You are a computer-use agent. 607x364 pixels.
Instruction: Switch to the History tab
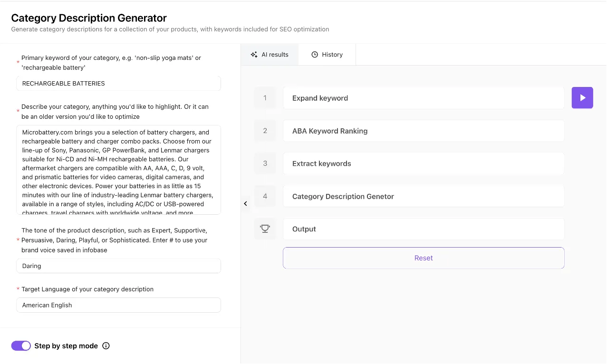[x=327, y=55]
